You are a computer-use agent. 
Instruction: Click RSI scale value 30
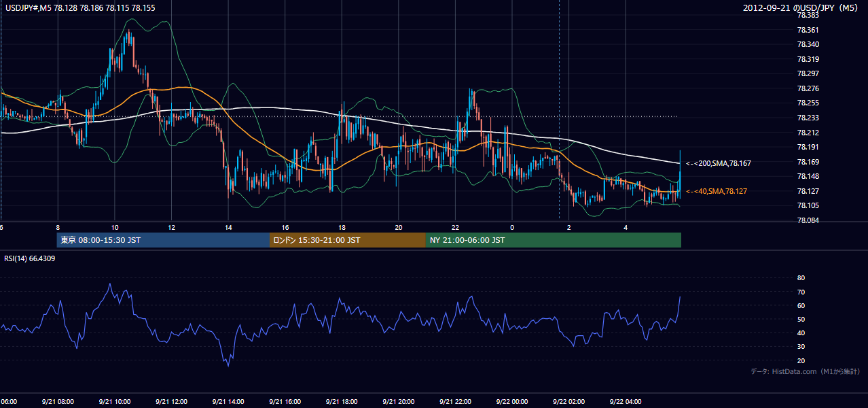coord(801,347)
